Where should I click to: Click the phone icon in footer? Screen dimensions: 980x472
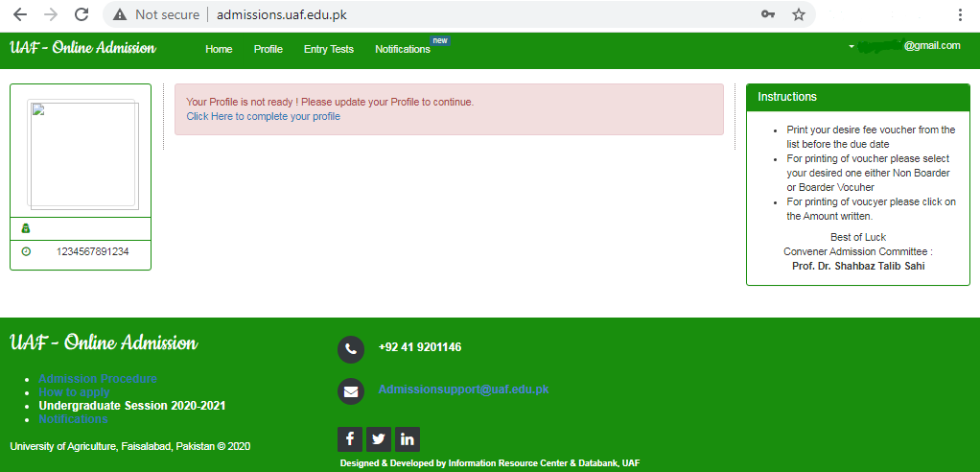(x=351, y=349)
